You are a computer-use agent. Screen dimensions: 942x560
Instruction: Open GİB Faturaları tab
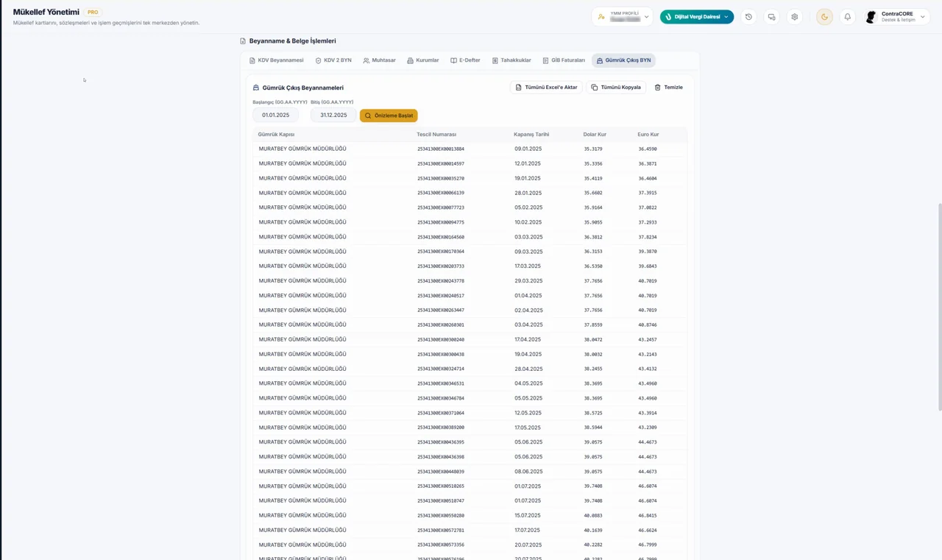(564, 60)
